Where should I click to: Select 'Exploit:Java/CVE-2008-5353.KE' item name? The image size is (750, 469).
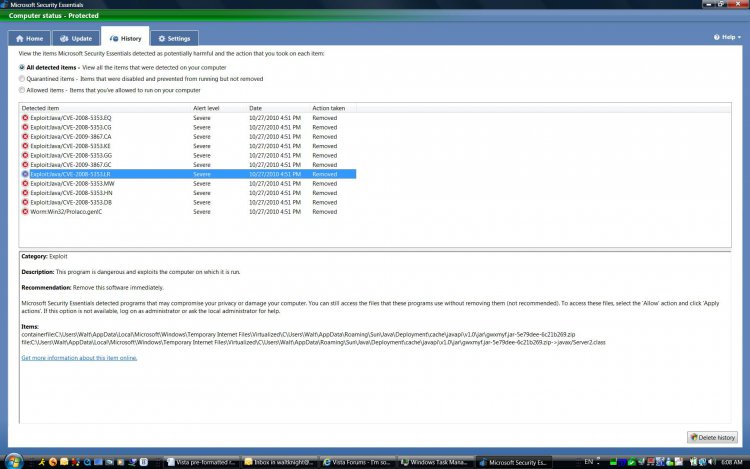[x=70, y=146]
